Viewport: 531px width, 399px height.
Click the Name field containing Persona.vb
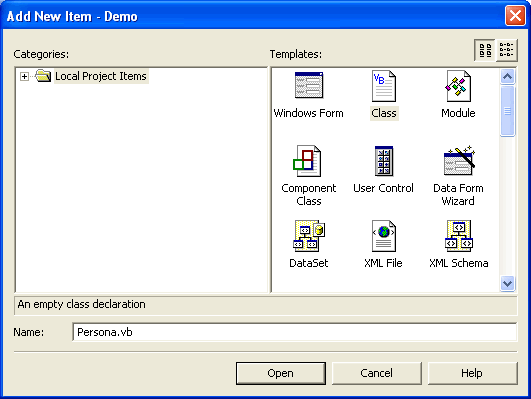(295, 332)
